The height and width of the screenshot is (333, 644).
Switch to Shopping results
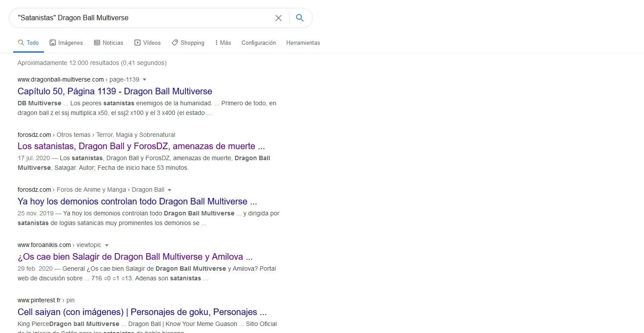[x=188, y=43]
